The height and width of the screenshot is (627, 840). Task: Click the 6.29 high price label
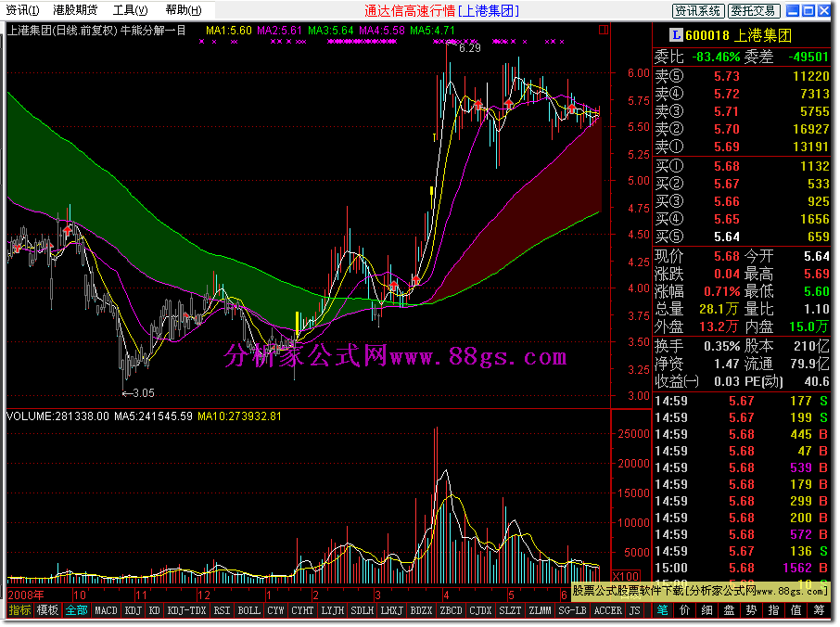click(x=470, y=48)
